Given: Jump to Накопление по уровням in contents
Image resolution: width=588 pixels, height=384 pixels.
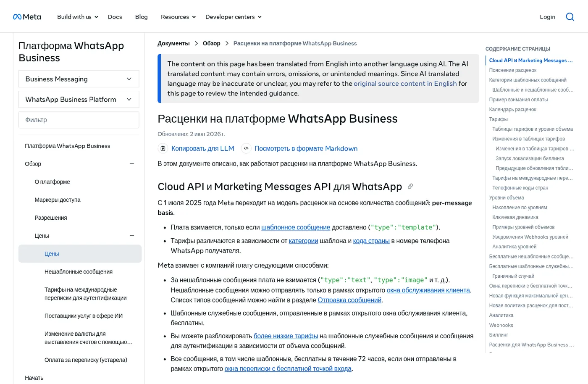Looking at the screenshot, I should tap(520, 208).
